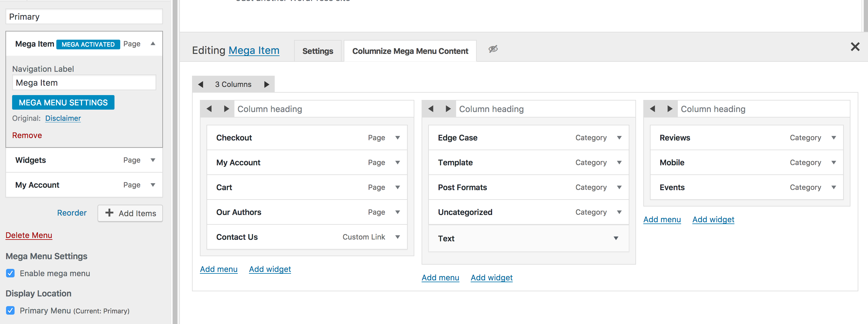868x324 pixels.
Task: Expand the Cart page item
Action: click(x=398, y=187)
